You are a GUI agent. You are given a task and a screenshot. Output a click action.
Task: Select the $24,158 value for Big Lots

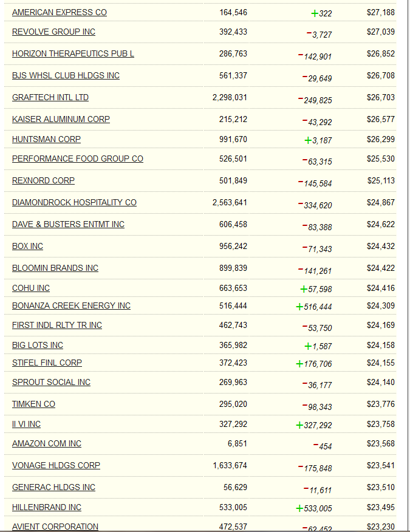381,346
